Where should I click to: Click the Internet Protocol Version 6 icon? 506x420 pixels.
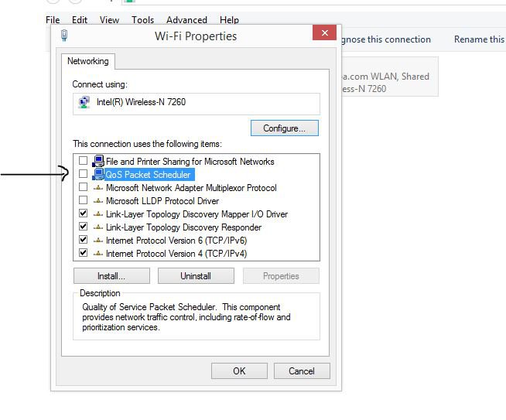[98, 241]
